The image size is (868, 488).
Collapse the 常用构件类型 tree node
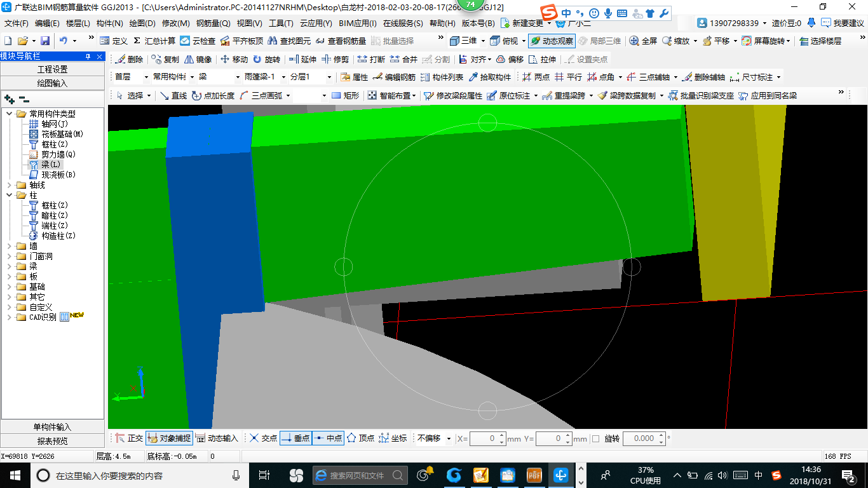tap(9, 114)
